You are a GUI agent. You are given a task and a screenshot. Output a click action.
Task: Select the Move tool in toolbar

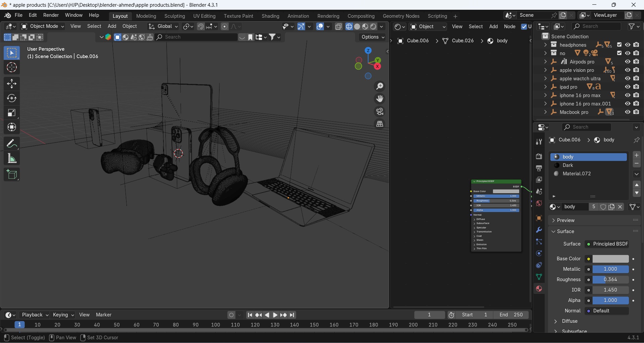tap(12, 84)
